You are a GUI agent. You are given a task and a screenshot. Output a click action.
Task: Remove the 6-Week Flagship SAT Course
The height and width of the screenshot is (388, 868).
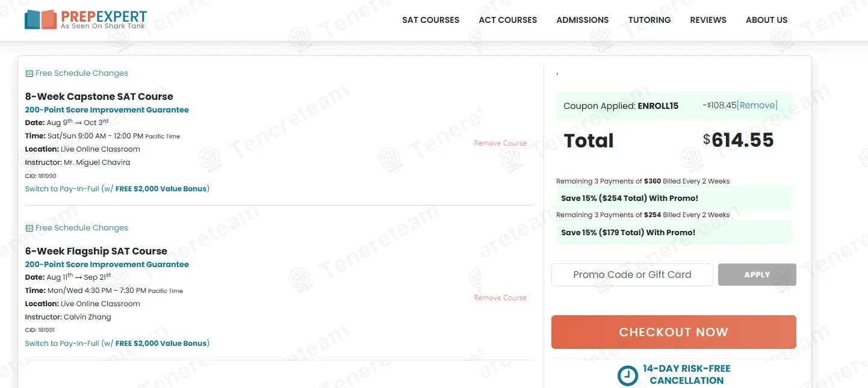point(500,298)
